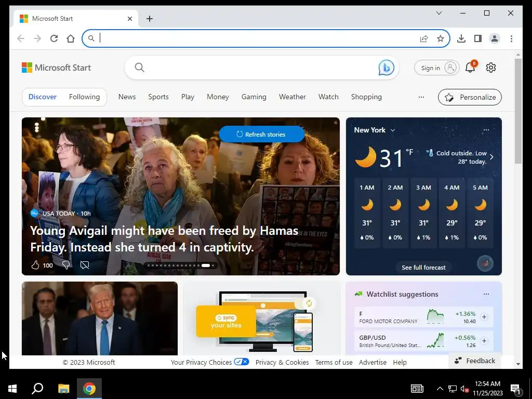The image size is (532, 399).
Task: Open the home page via house icon
Action: point(71,38)
